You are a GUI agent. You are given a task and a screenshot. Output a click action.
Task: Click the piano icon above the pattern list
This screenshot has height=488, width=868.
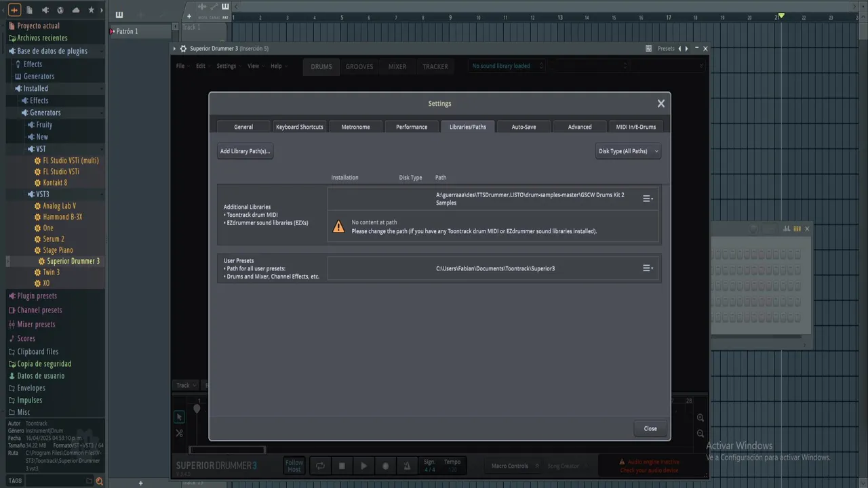(x=119, y=15)
